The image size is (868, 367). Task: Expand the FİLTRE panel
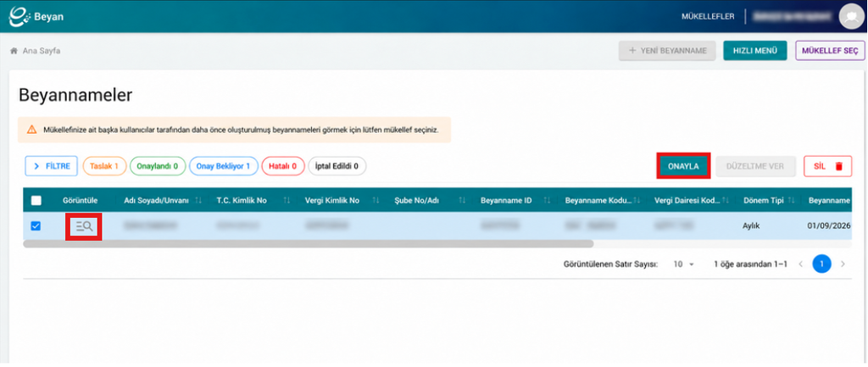tap(51, 166)
